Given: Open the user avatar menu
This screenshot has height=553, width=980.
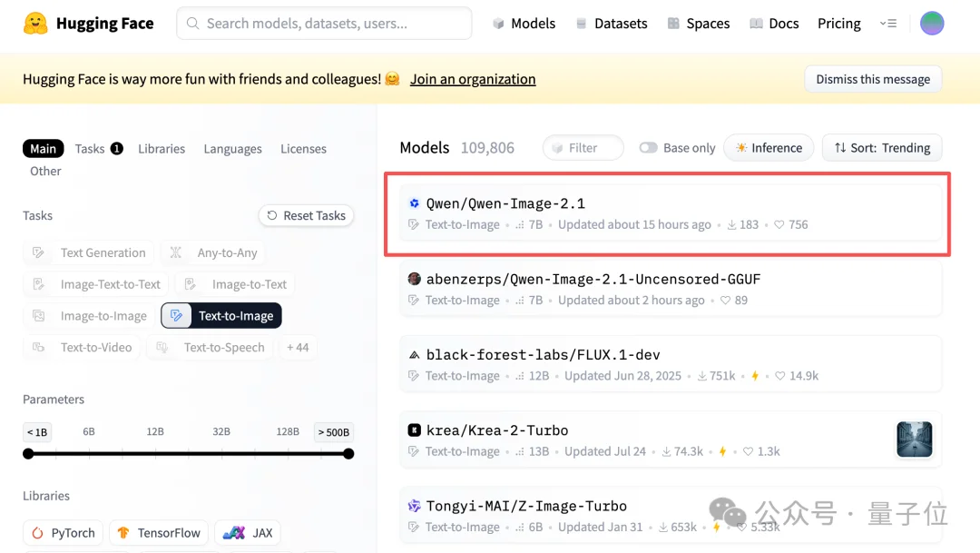Looking at the screenshot, I should (x=931, y=23).
